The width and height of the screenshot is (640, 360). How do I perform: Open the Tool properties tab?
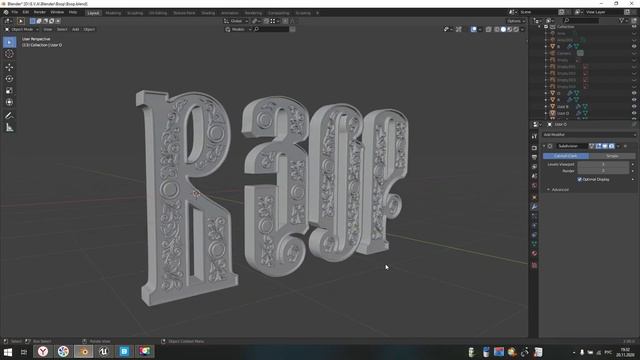(x=534, y=136)
